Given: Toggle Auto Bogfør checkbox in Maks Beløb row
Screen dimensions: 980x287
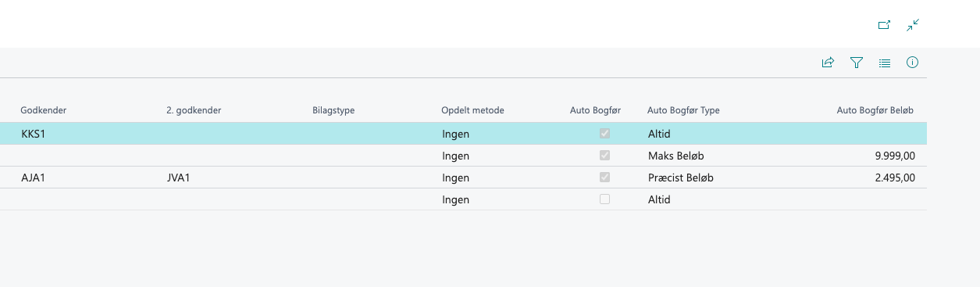Looking at the screenshot, I should tap(604, 156).
